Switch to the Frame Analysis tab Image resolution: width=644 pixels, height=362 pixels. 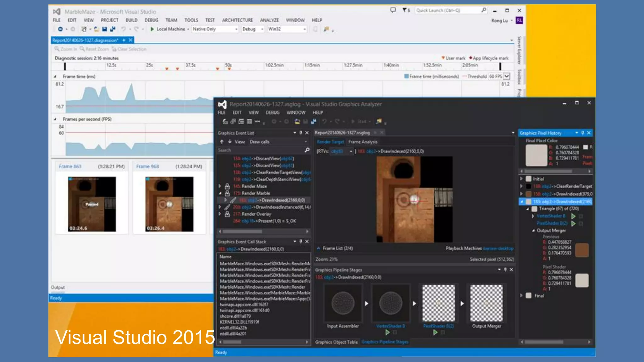click(363, 142)
